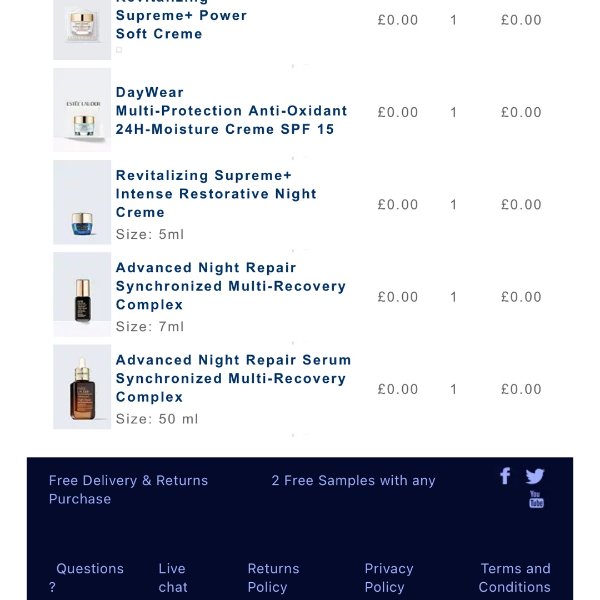Image resolution: width=600 pixels, height=600 pixels.
Task: Open YouTube channel via footer icon
Action: [536, 499]
